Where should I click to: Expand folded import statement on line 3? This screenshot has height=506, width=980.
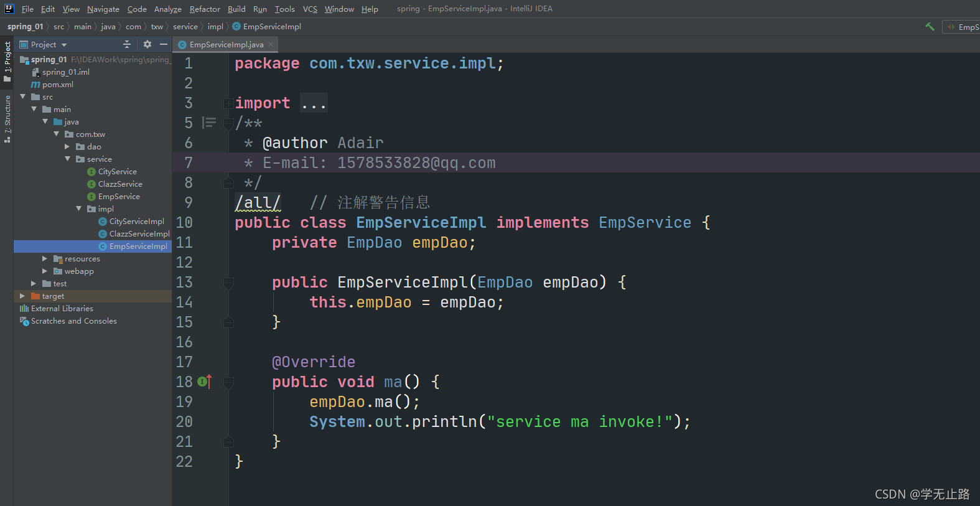pyautogui.click(x=228, y=103)
